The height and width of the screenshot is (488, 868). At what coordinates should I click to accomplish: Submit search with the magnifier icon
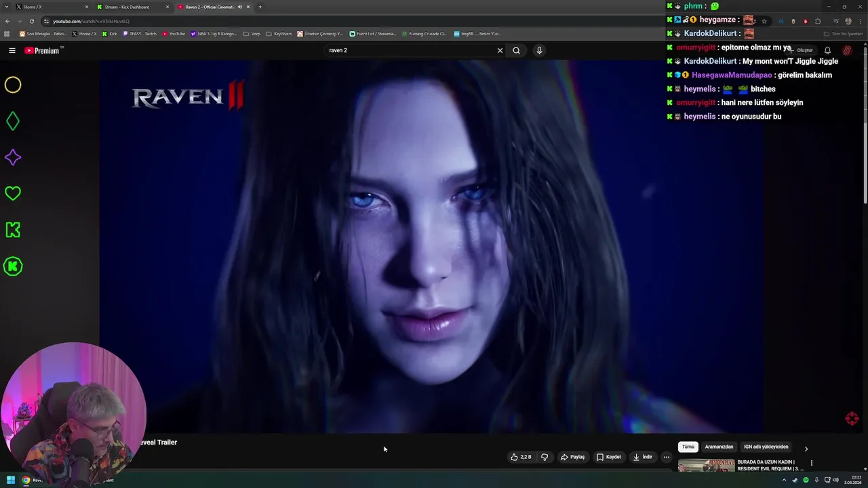tap(516, 50)
